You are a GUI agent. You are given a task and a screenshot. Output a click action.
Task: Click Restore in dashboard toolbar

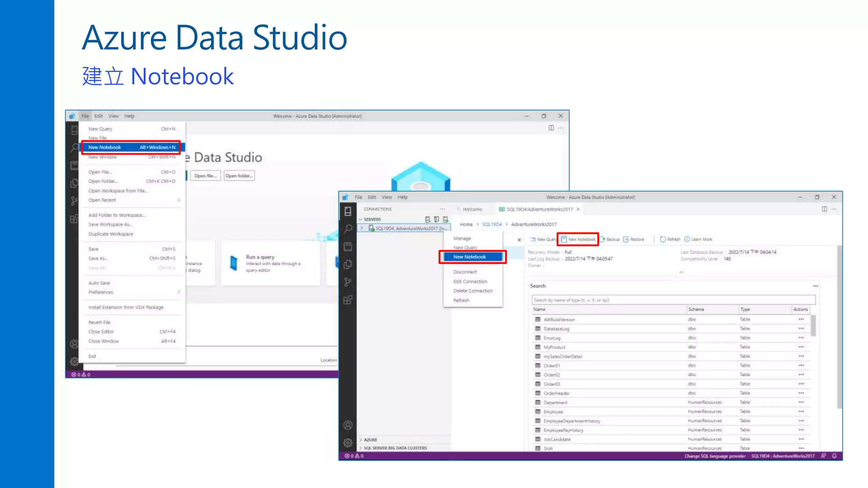click(634, 239)
